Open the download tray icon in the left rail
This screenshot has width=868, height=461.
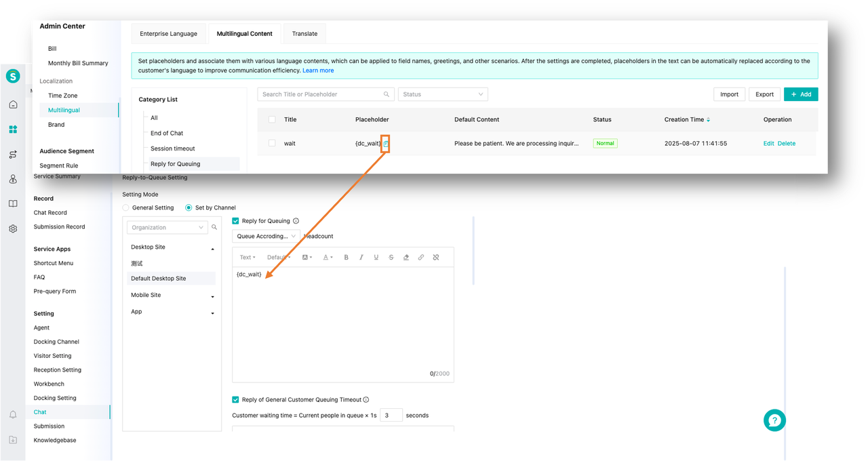[x=13, y=439]
